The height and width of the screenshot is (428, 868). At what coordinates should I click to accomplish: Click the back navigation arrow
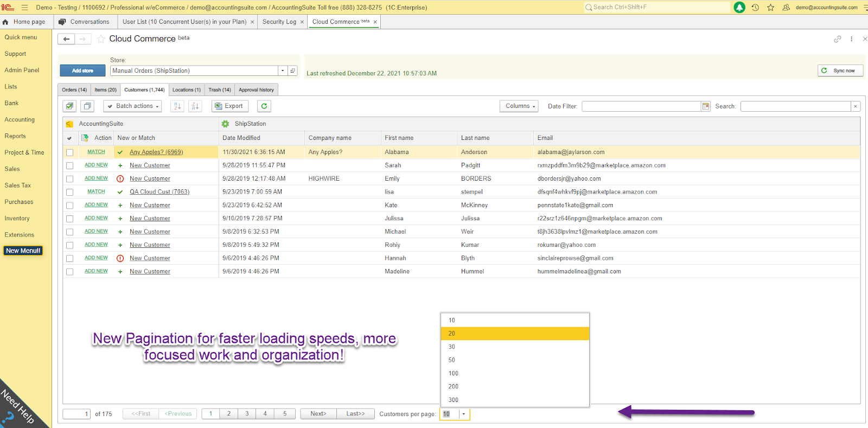(x=66, y=39)
